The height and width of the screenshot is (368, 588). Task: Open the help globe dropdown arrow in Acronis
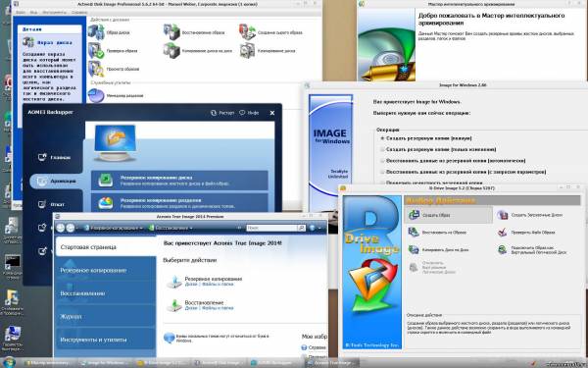[319, 228]
